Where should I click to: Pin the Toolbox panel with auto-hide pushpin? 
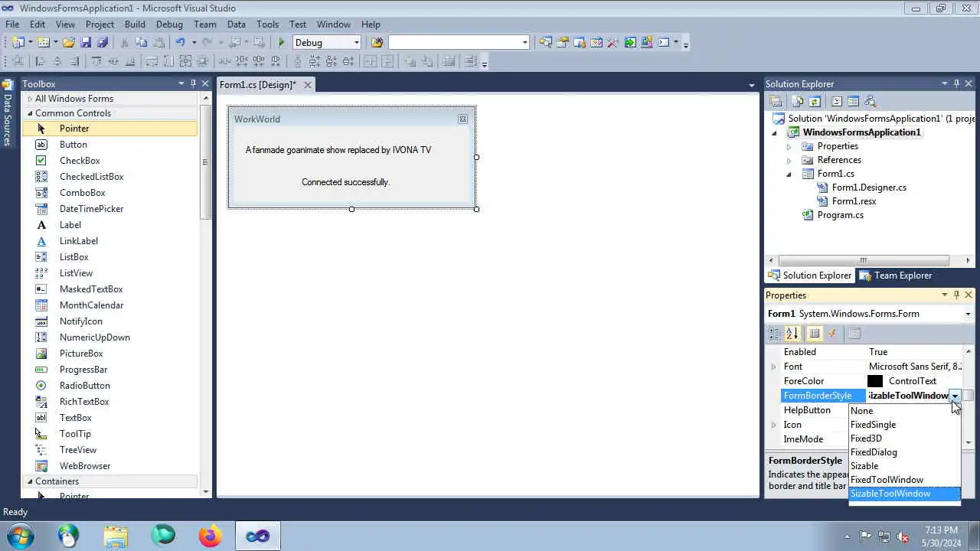tap(194, 83)
